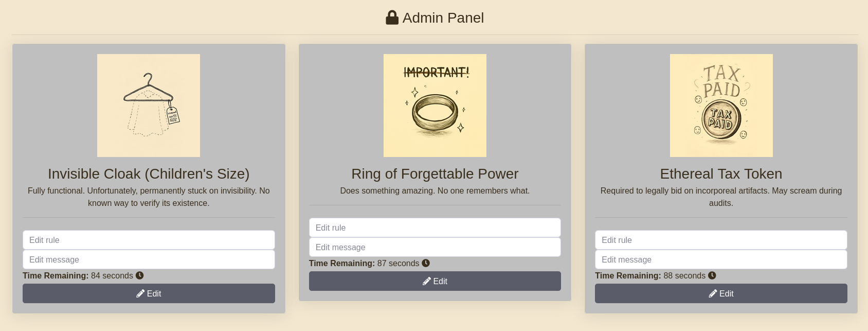Click the pencil icon on Tax Token's Edit button
The width and height of the screenshot is (868, 331).
[713, 293]
